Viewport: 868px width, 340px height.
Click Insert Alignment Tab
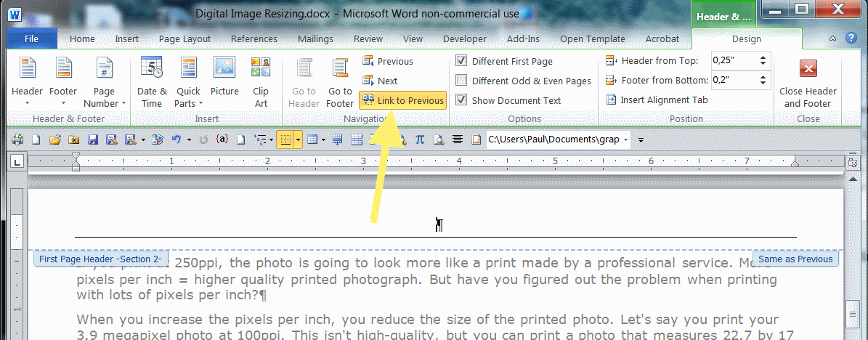(657, 100)
